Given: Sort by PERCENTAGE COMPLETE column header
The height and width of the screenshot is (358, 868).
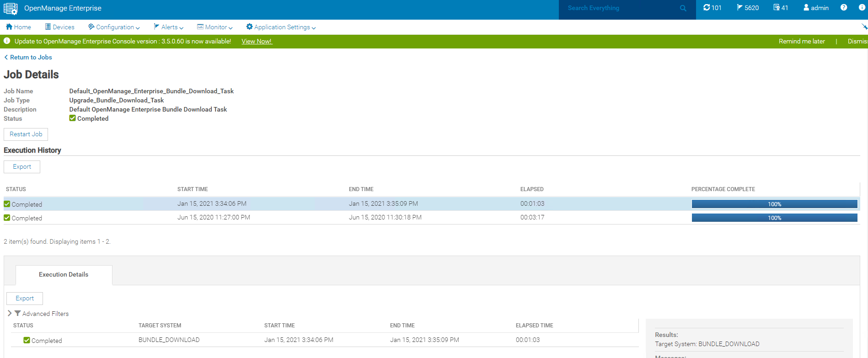Looking at the screenshot, I should coord(723,189).
